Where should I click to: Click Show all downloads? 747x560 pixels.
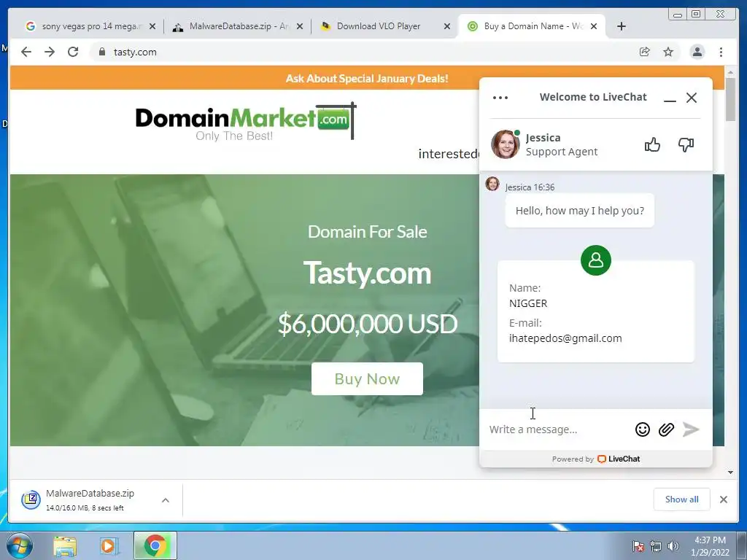682,499
